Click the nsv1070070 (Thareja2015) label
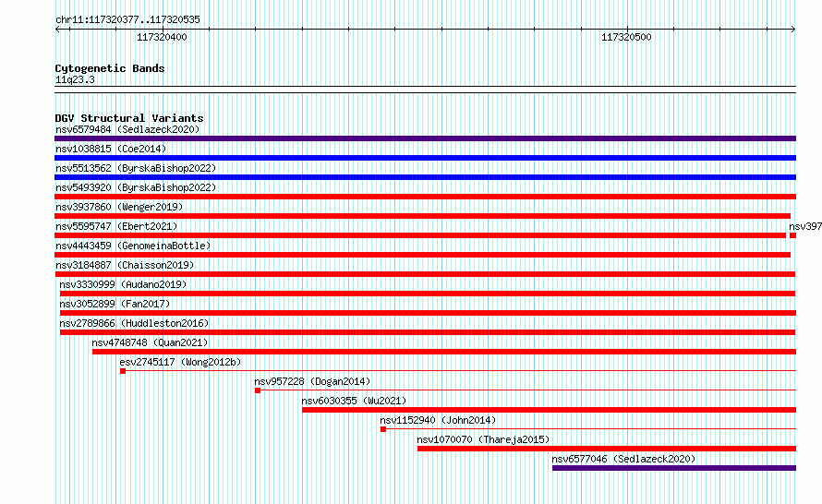Viewport: 822px width, 504px height. click(483, 439)
